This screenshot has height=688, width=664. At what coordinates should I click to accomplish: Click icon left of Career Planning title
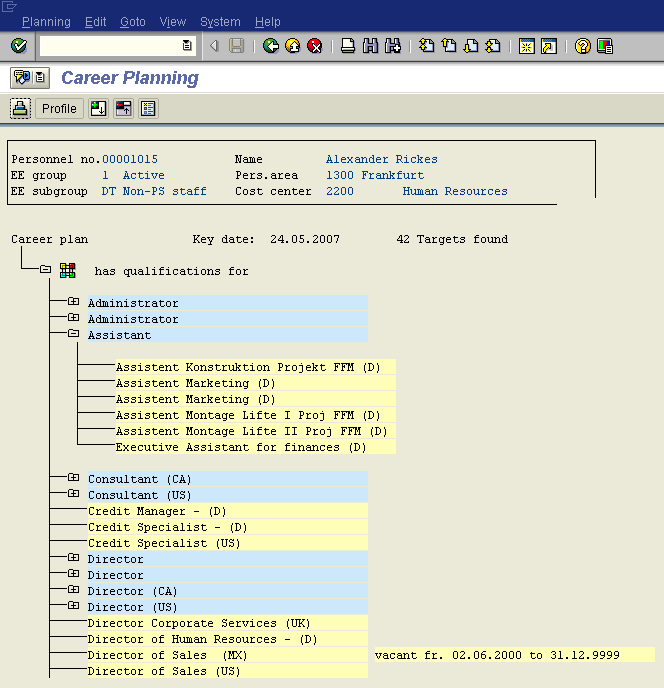[30, 78]
